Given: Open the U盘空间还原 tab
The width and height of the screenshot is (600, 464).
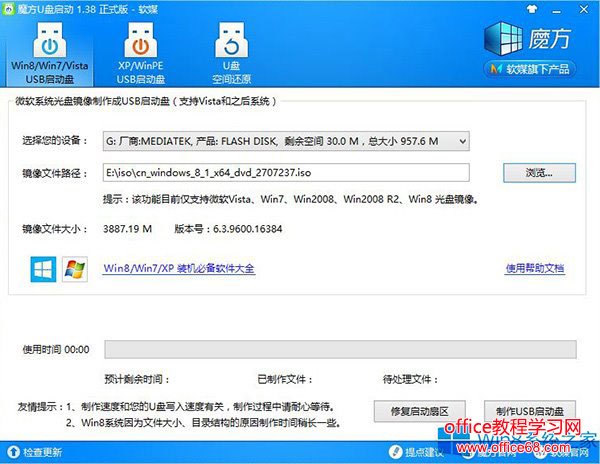Looking at the screenshot, I should tap(232, 53).
